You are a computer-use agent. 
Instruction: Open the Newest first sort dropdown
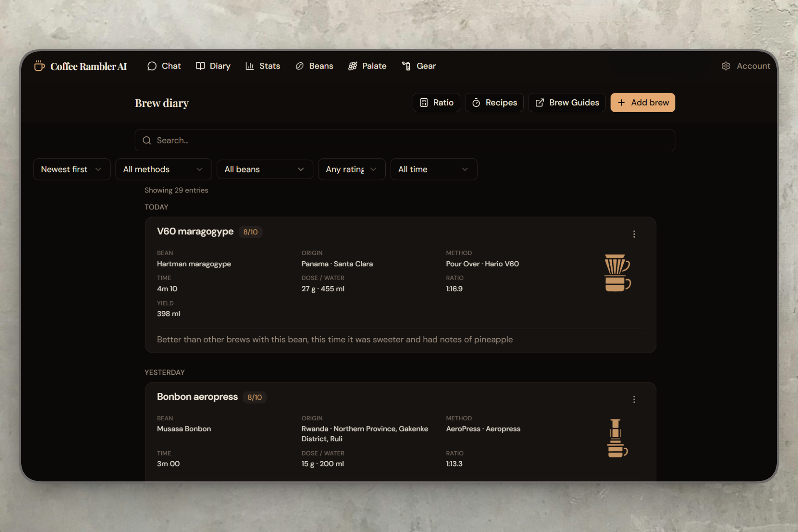71,169
